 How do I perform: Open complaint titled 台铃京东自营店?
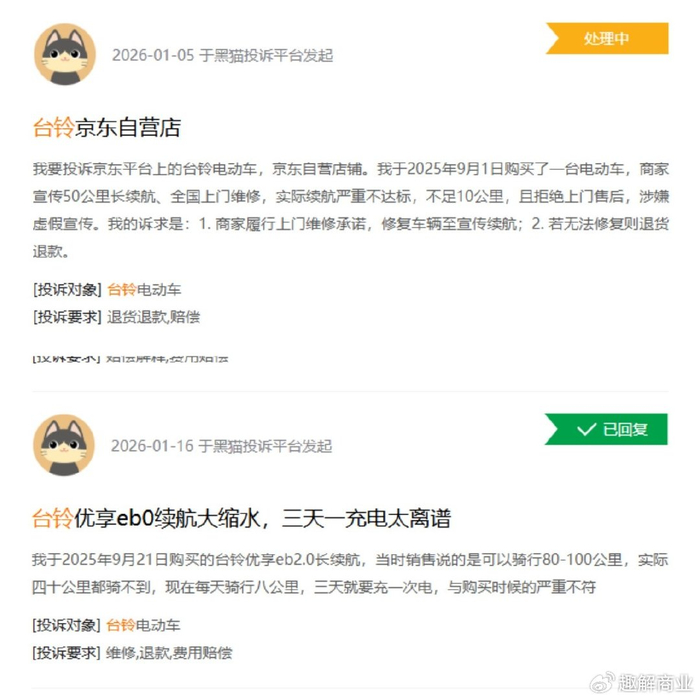(107, 128)
